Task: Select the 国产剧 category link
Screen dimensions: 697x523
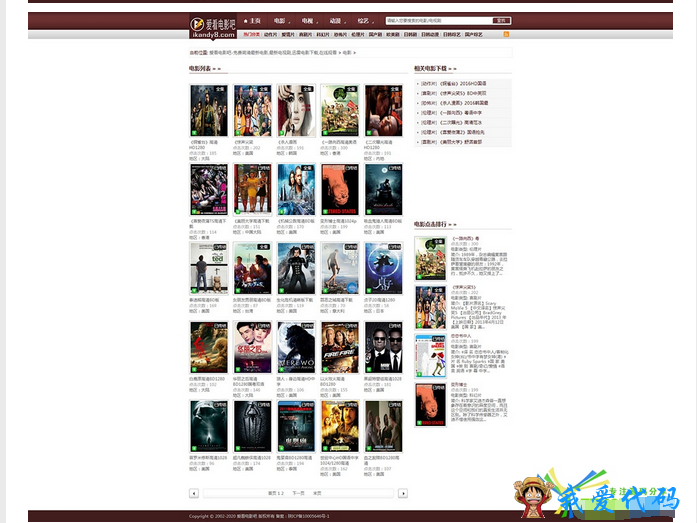Action: (375, 35)
